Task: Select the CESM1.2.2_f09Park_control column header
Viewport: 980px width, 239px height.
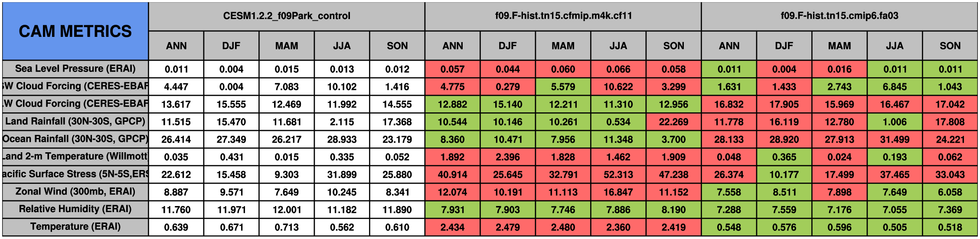Action: click(287, 16)
